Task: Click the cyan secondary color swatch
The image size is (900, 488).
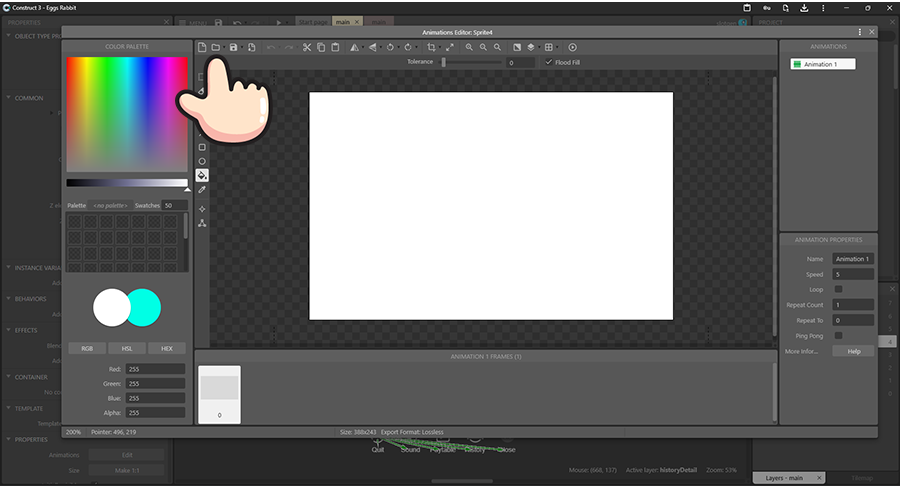Action: [146, 307]
